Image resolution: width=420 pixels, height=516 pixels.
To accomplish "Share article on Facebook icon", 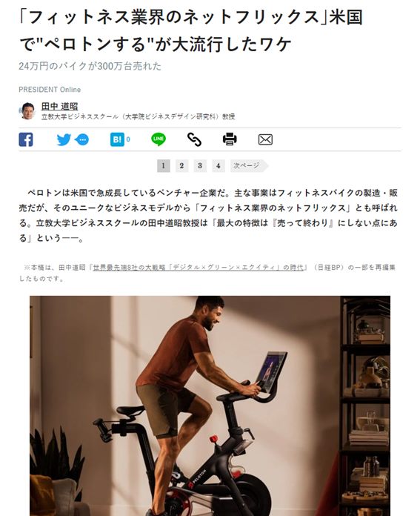I will (26, 139).
